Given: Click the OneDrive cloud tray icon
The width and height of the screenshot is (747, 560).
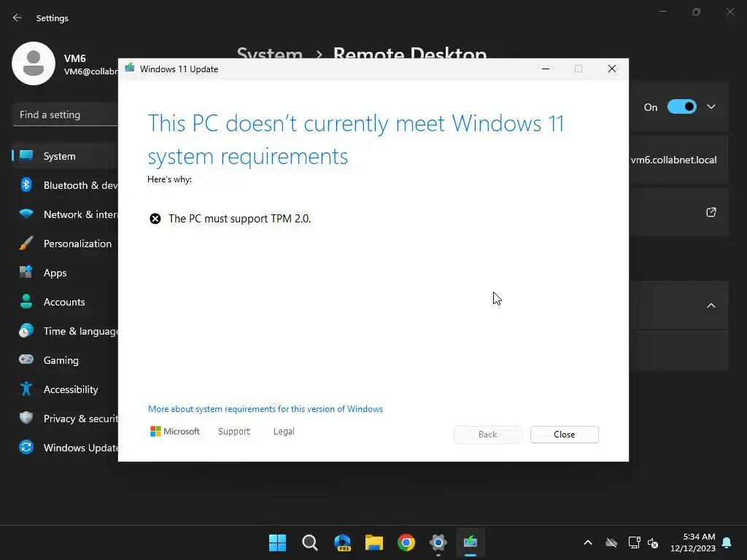Looking at the screenshot, I should point(611,542).
